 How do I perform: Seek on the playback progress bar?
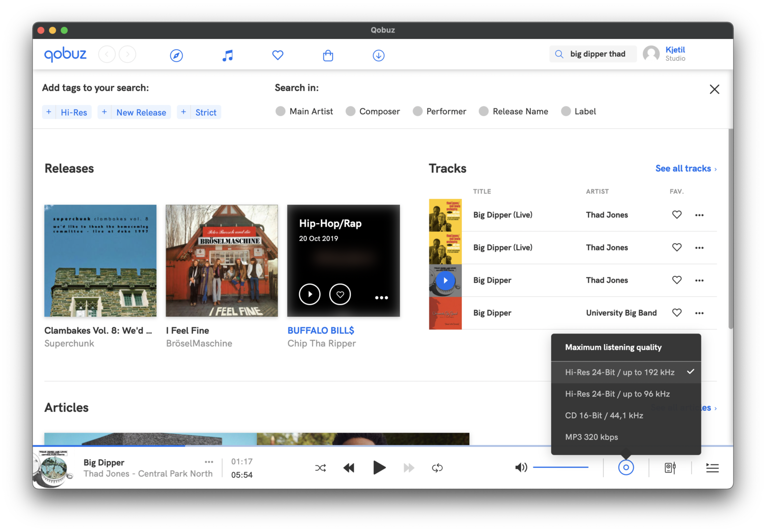[x=383, y=446]
